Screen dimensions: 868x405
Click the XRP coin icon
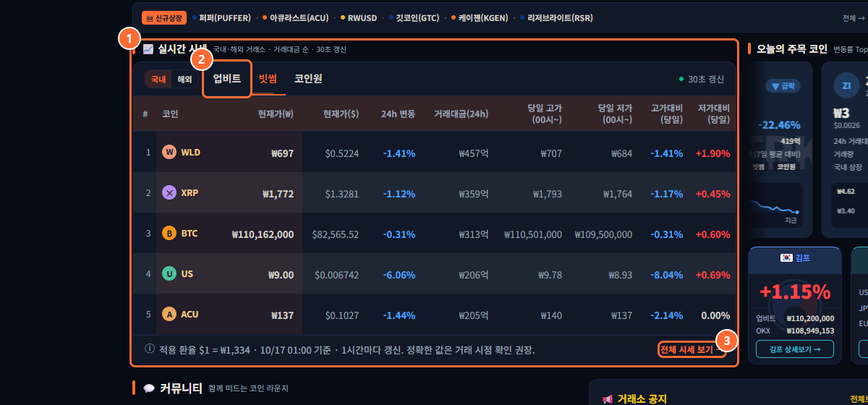(169, 192)
